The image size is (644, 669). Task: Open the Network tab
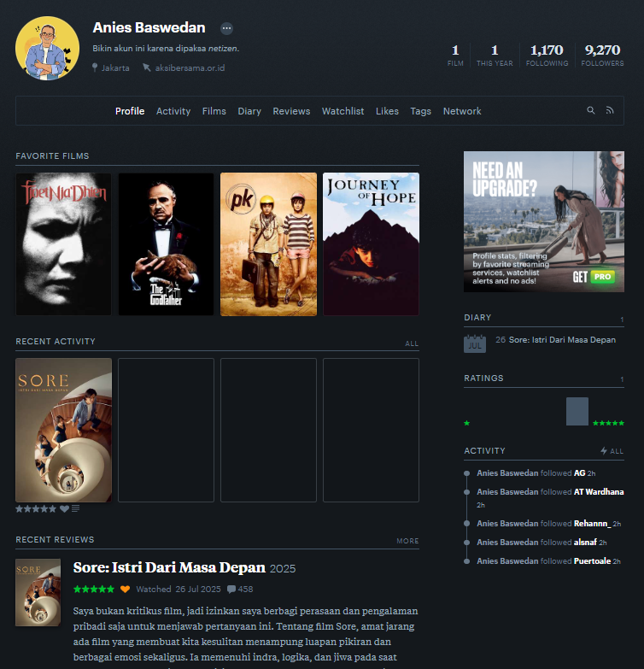coord(462,111)
